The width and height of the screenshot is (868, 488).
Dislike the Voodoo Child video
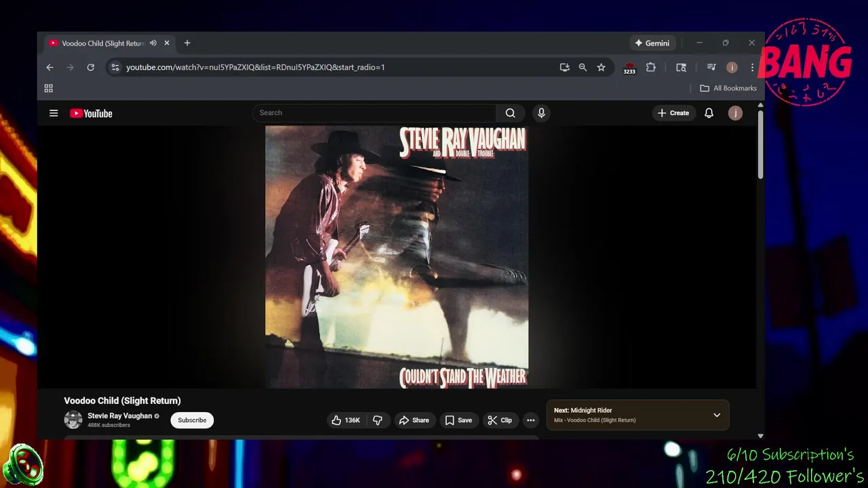[x=378, y=420]
